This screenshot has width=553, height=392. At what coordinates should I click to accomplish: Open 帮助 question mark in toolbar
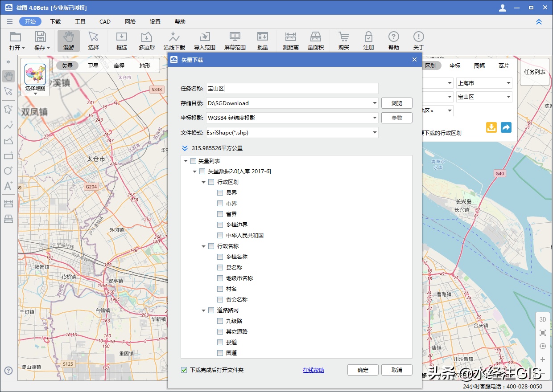393,37
